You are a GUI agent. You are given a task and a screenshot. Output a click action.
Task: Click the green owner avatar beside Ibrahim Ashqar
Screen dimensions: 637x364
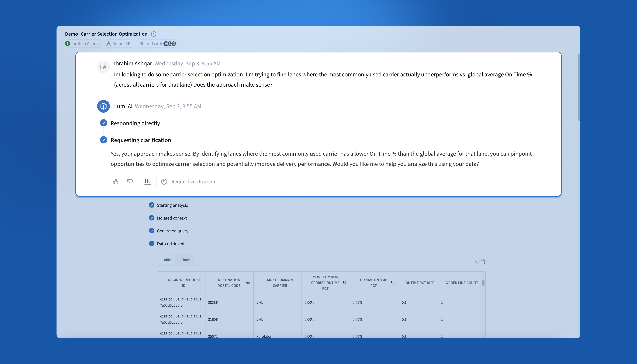(68, 44)
